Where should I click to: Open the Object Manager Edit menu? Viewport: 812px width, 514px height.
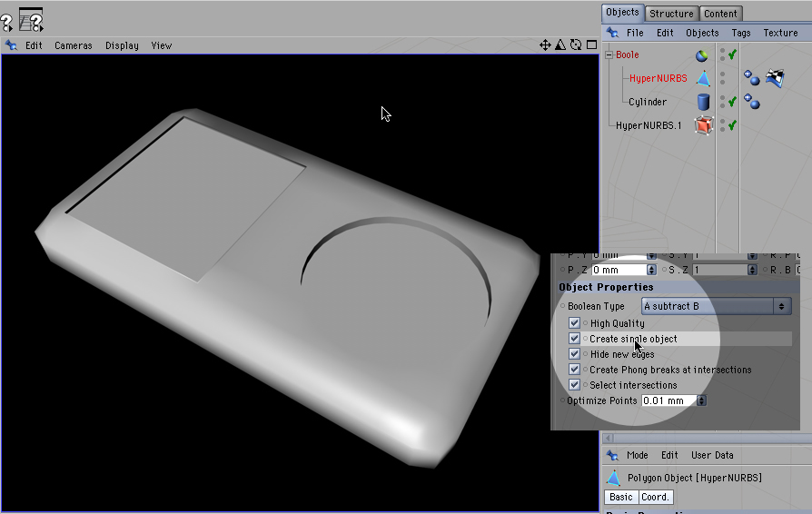[665, 33]
